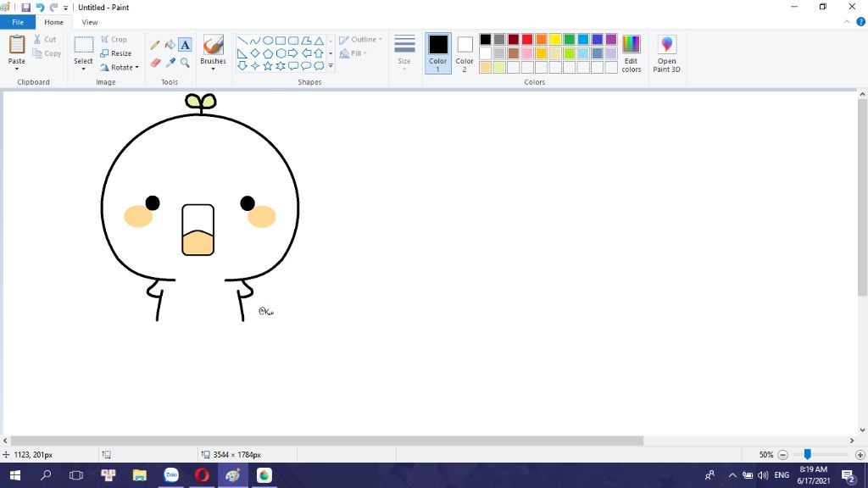The image size is (868, 488).
Task: Choose the Rectangle shape
Action: [281, 41]
